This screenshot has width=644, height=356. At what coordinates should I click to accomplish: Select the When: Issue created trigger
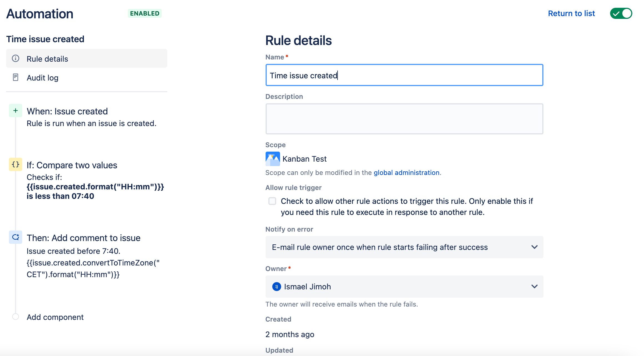(67, 111)
